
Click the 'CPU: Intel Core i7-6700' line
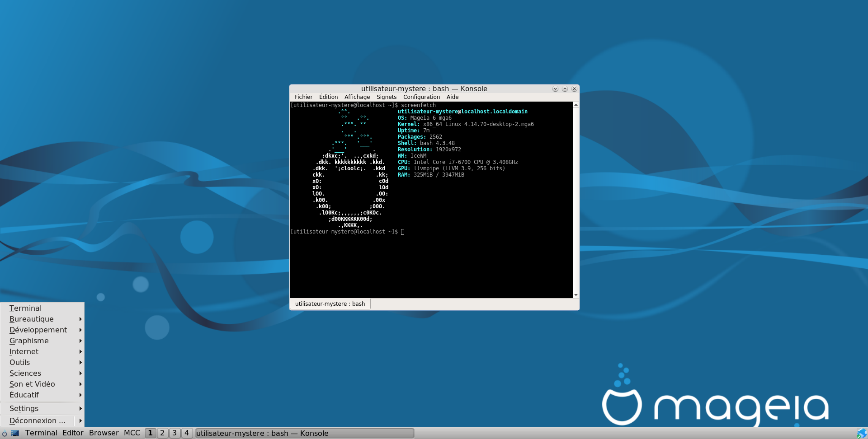click(x=458, y=162)
